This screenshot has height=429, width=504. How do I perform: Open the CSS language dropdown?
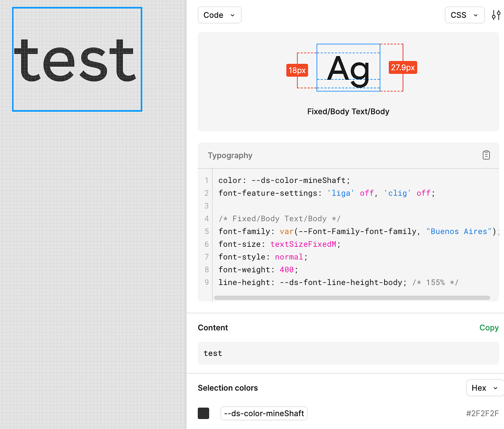coord(464,15)
